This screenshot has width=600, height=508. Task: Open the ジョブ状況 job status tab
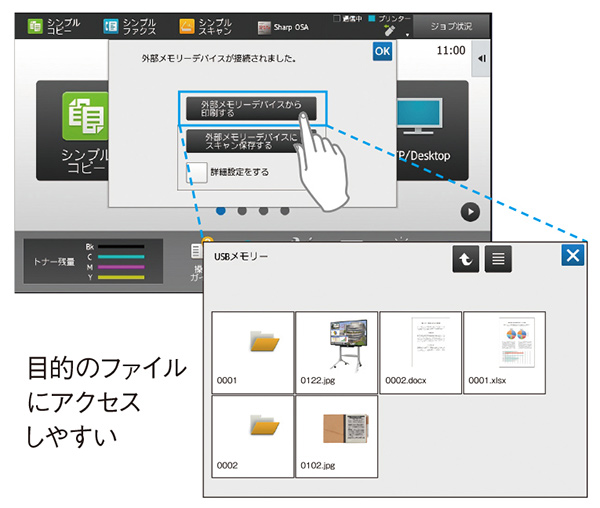(458, 25)
